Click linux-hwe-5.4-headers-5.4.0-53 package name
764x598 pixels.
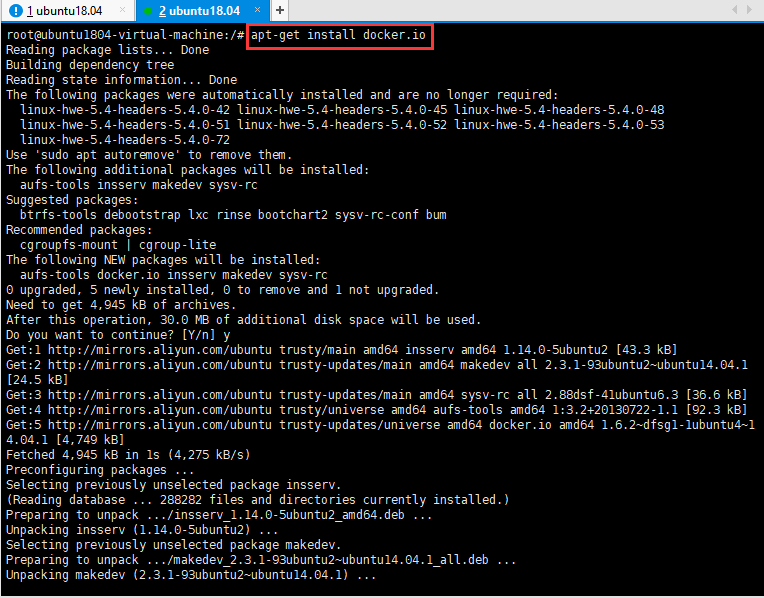[559, 125]
